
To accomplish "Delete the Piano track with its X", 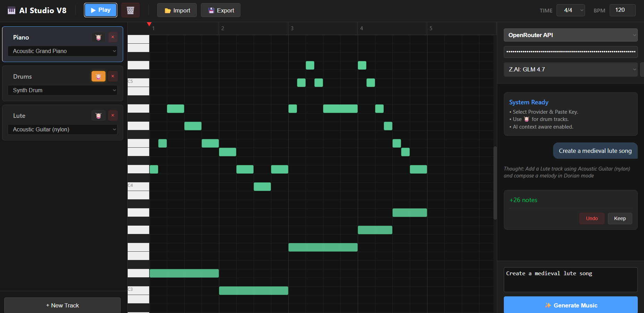I will pyautogui.click(x=113, y=37).
